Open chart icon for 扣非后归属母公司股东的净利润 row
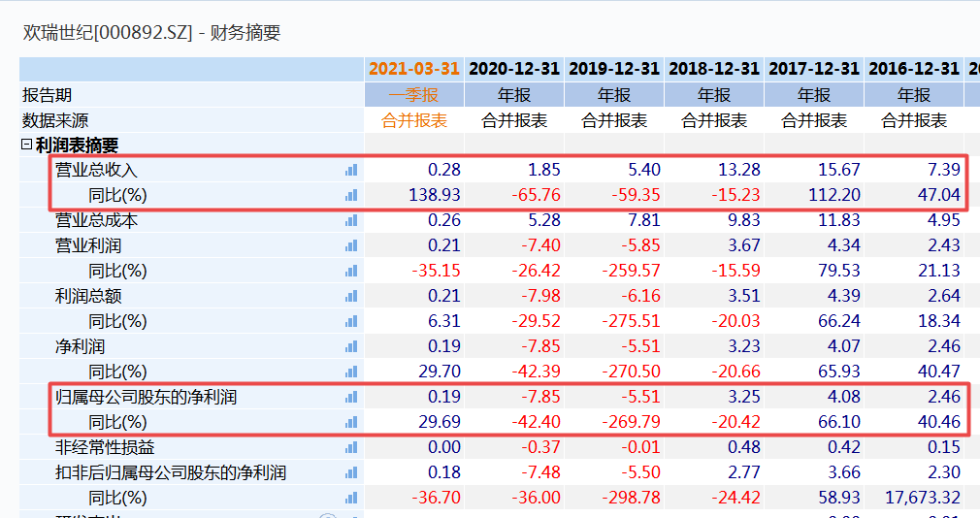The image size is (980, 518). [x=351, y=472]
